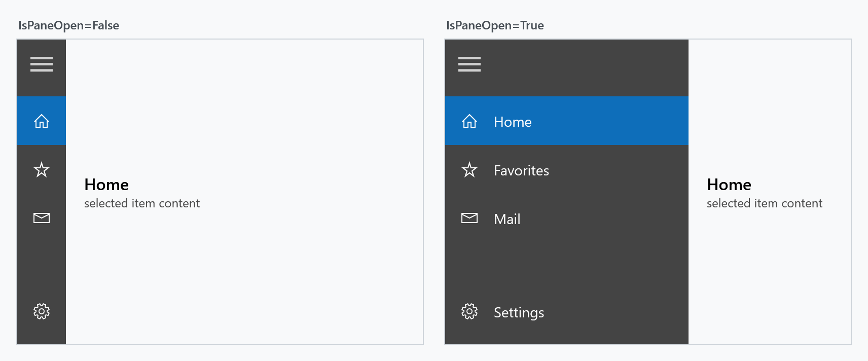Select Mail envelope icon in the collapsed pane
868x361 pixels.
point(42,218)
